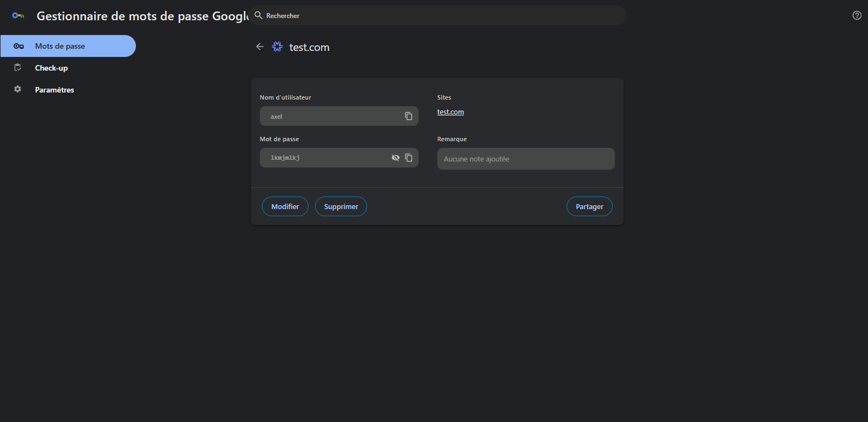Click the test.com site favicon
868x422 pixels.
click(x=277, y=47)
